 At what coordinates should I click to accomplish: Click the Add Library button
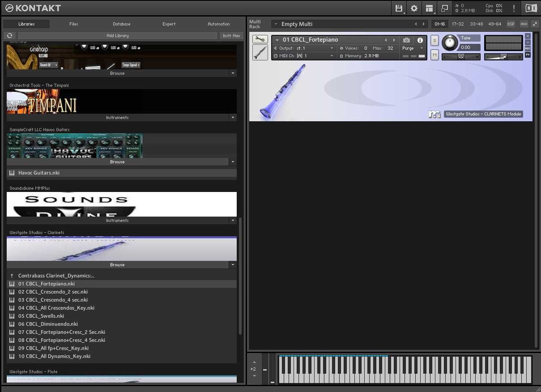click(118, 35)
